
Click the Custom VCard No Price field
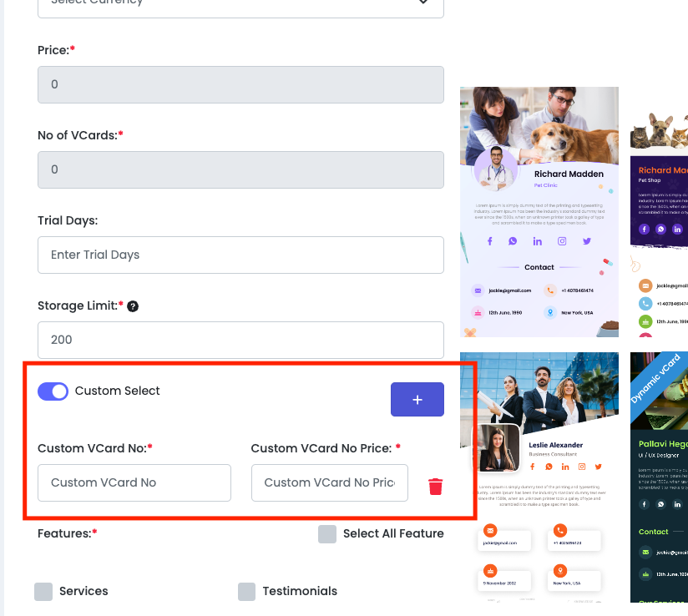pyautogui.click(x=329, y=482)
